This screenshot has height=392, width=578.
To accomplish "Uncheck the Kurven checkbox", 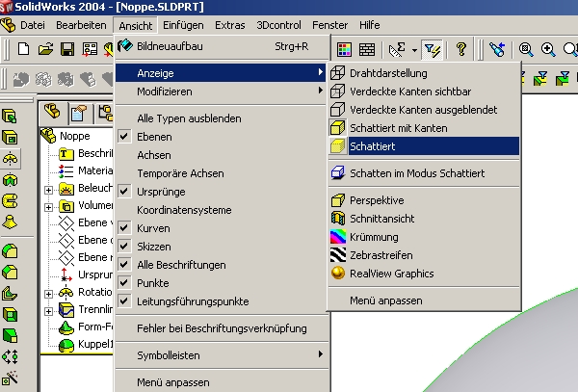I will pyautogui.click(x=124, y=228).
